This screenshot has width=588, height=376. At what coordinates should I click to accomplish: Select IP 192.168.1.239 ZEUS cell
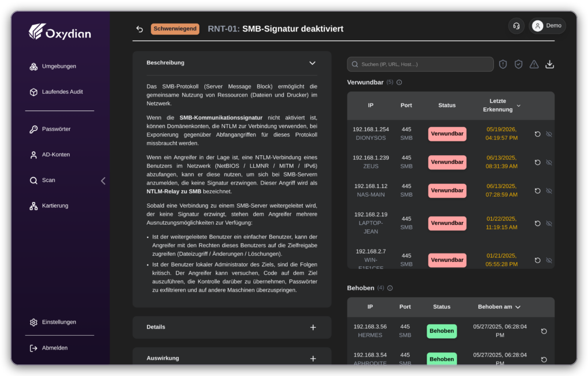(x=370, y=162)
